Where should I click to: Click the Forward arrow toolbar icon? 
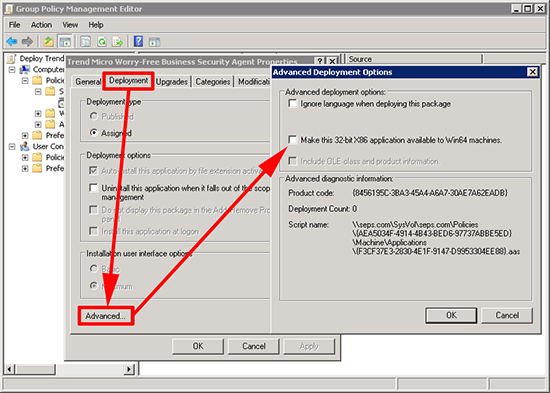[x=27, y=42]
